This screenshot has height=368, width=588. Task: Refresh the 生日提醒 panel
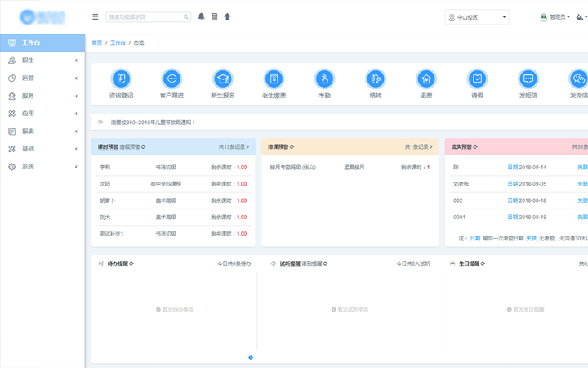pyautogui.click(x=483, y=263)
